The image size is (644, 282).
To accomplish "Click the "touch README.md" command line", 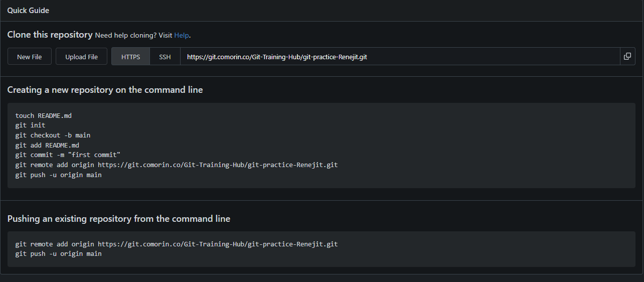I will [44, 116].
